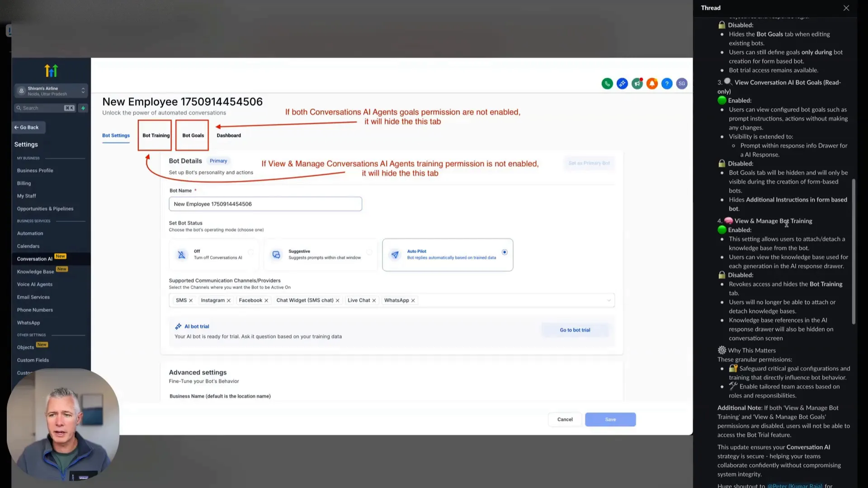Click the AI quick-action icon beside the search bar
868x488 pixels.
click(83, 108)
